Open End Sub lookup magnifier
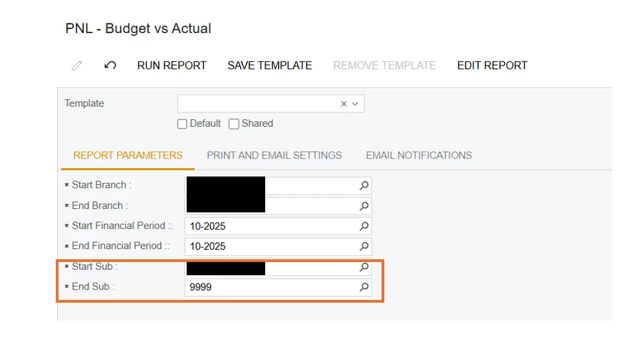This screenshot has height=362, width=644. [x=364, y=287]
